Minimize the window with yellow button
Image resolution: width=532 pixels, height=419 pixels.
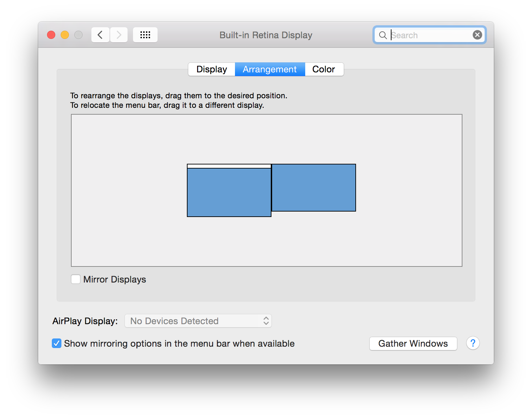(65, 35)
